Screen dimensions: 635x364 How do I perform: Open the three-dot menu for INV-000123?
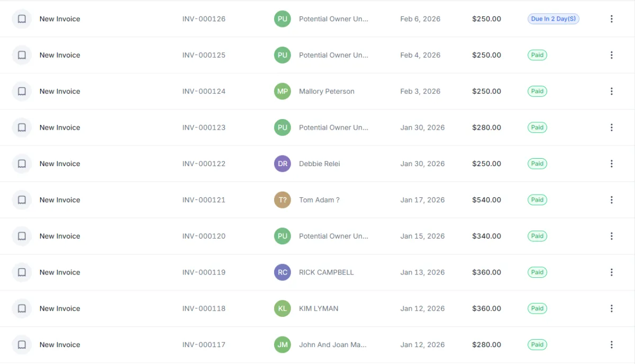(x=612, y=128)
